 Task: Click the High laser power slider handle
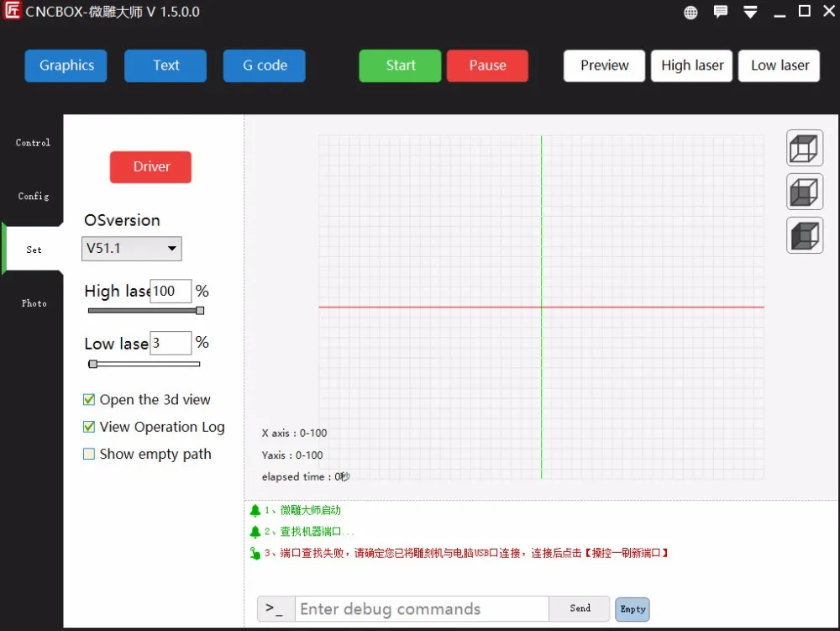pos(200,311)
